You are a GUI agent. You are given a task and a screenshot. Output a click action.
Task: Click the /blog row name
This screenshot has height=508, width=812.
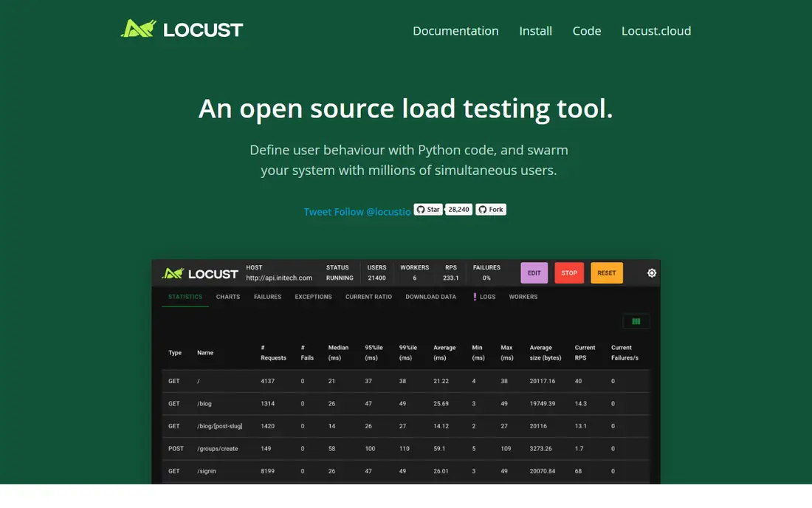click(x=204, y=403)
